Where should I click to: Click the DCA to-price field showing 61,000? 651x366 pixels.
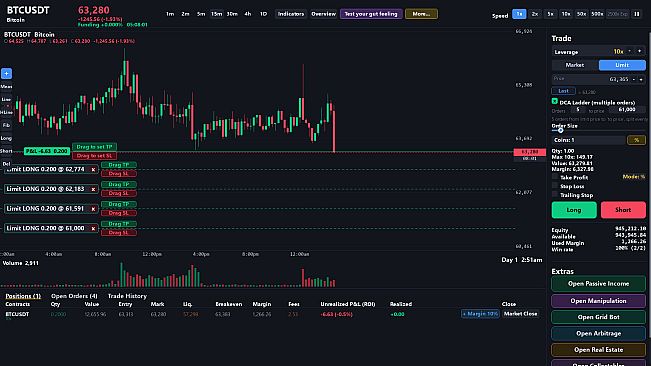click(627, 110)
